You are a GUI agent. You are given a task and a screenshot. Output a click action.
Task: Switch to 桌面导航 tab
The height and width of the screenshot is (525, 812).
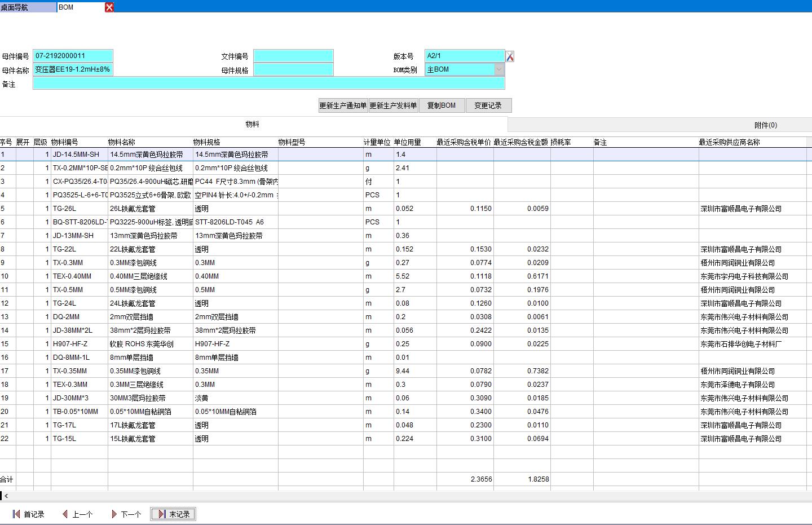click(28, 7)
